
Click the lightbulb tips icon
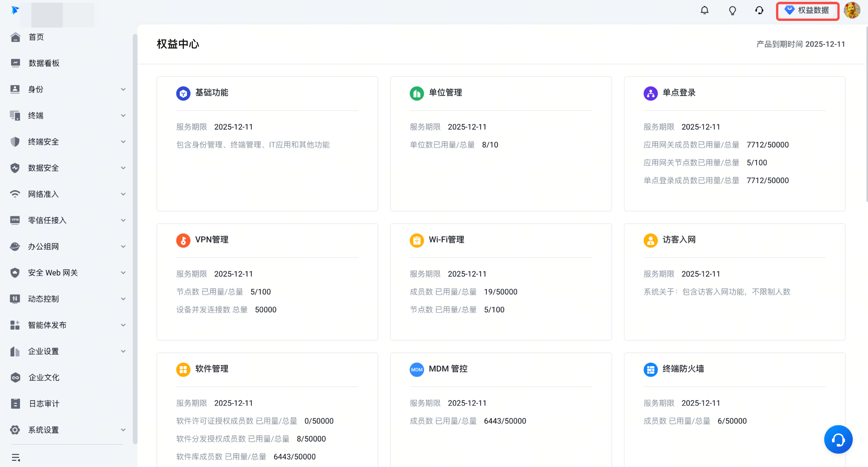(733, 10)
